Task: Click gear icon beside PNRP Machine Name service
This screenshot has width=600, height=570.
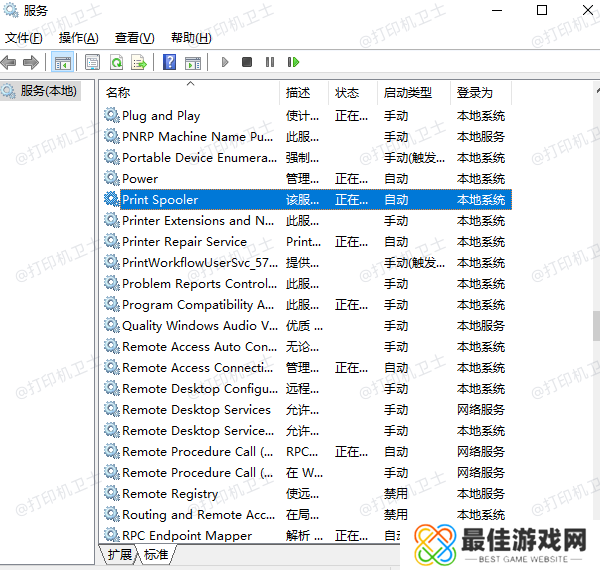Action: pos(112,136)
